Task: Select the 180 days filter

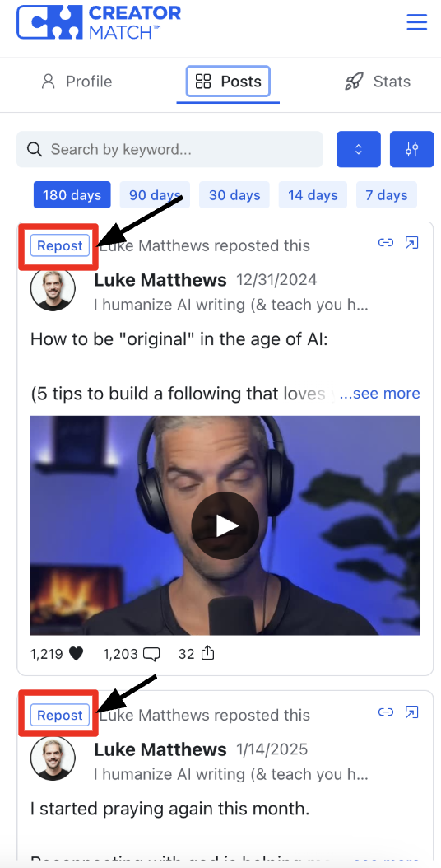Action: 72,195
